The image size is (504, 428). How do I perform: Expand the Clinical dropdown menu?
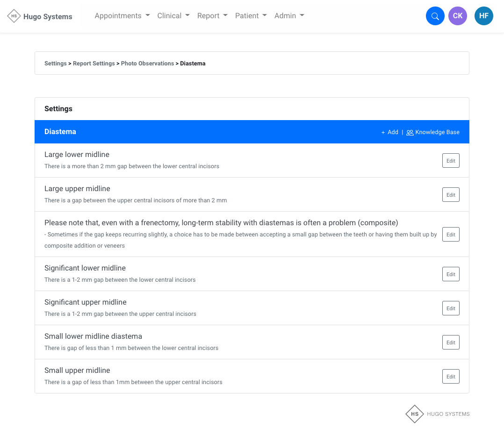point(173,16)
